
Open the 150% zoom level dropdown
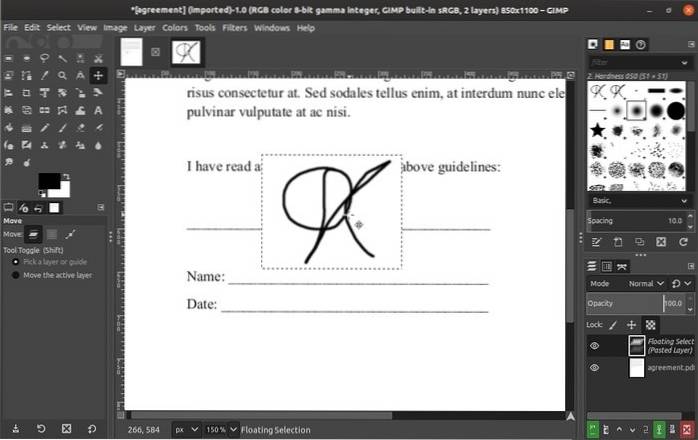[x=217, y=430]
